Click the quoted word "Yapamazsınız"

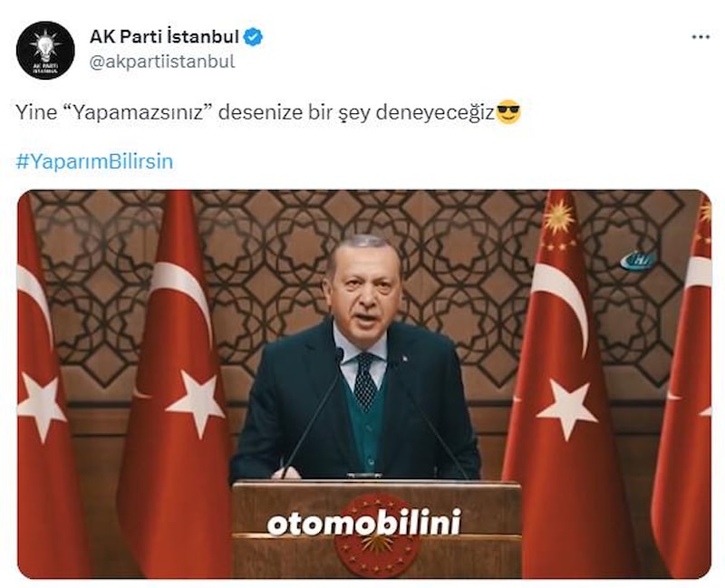click(x=137, y=112)
